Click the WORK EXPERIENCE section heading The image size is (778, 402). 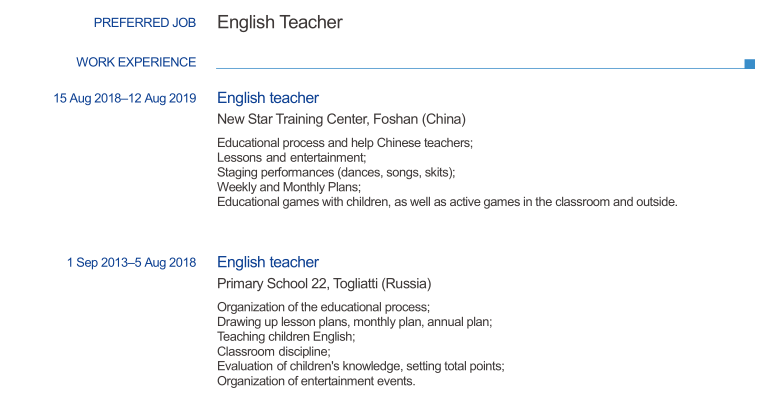pyautogui.click(x=136, y=62)
